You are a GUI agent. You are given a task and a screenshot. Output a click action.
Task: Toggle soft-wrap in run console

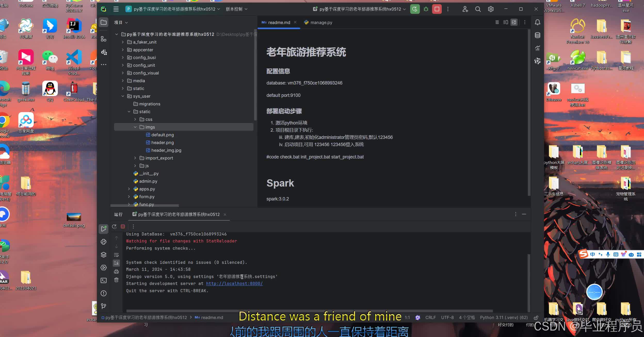point(116,255)
